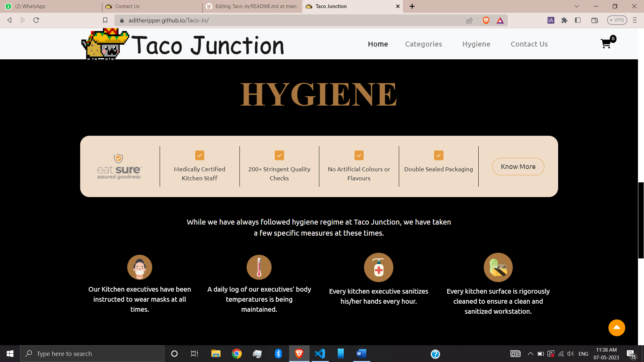Click the share page icon
This screenshot has width=644, height=362.
pos(470,20)
